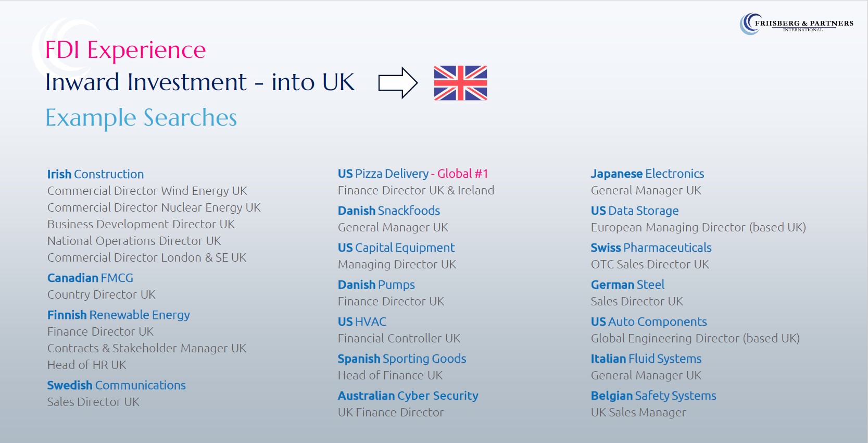Click US Pizza Delivery - Global #1
The width and height of the screenshot is (868, 443).
pos(413,174)
